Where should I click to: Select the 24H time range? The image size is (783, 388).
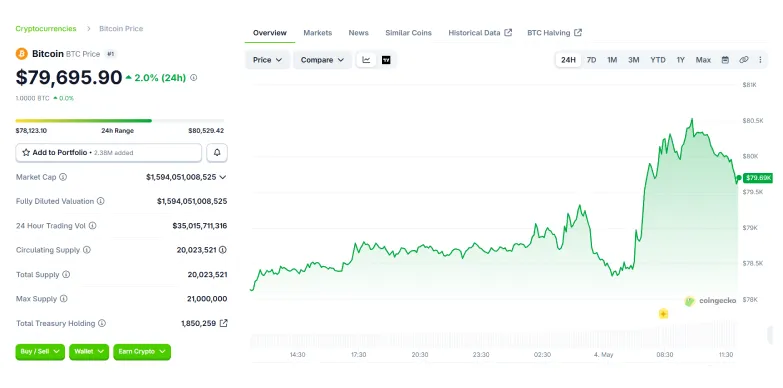tap(568, 60)
